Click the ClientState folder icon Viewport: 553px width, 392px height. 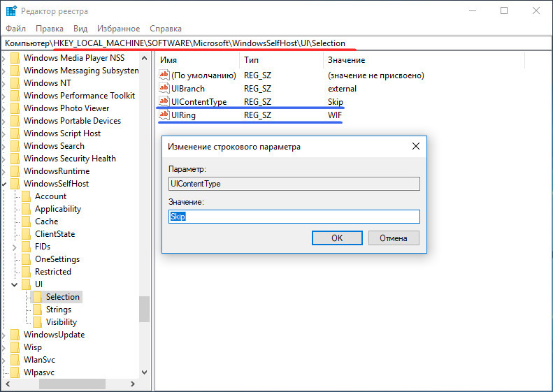(26, 234)
